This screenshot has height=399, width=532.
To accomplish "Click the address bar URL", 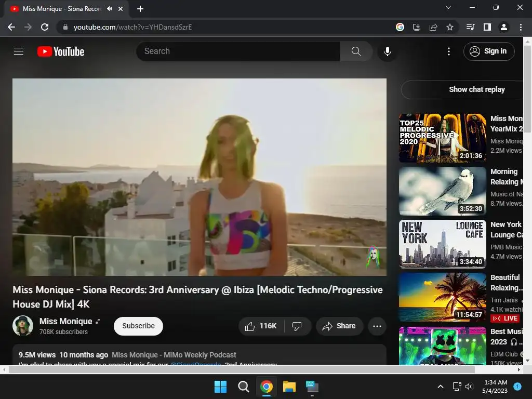I will point(132,27).
